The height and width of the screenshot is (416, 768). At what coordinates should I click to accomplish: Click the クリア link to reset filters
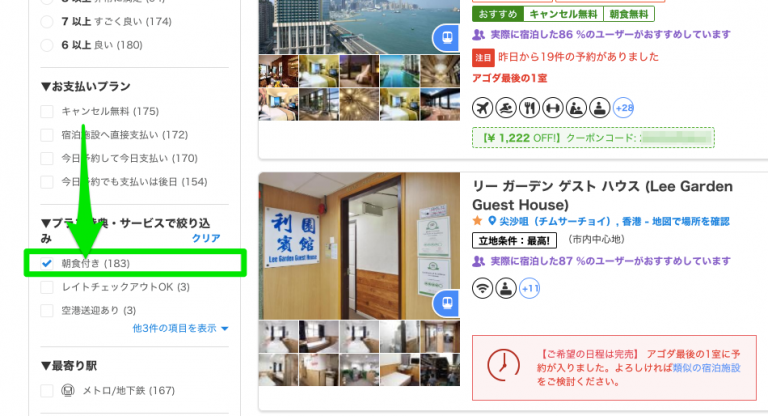[x=206, y=238]
